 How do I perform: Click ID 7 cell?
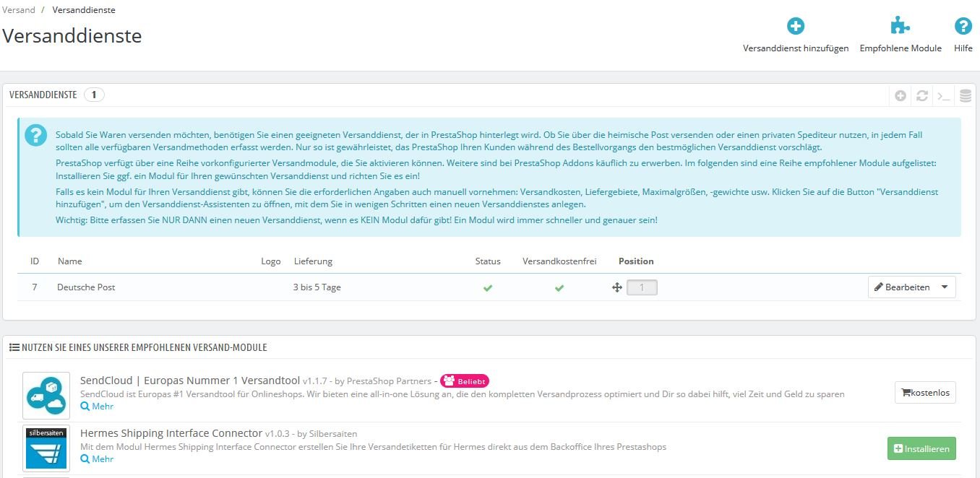point(35,287)
